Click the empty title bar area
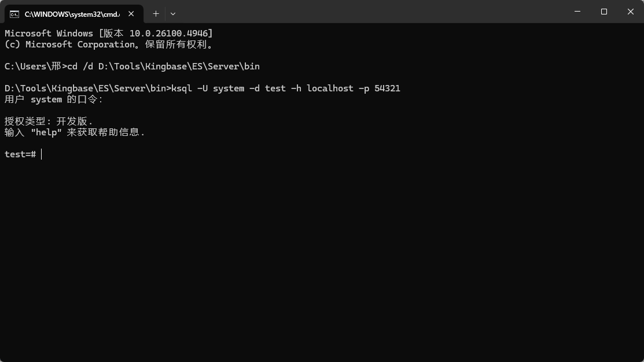This screenshot has width=644, height=362. pyautogui.click(x=370, y=12)
